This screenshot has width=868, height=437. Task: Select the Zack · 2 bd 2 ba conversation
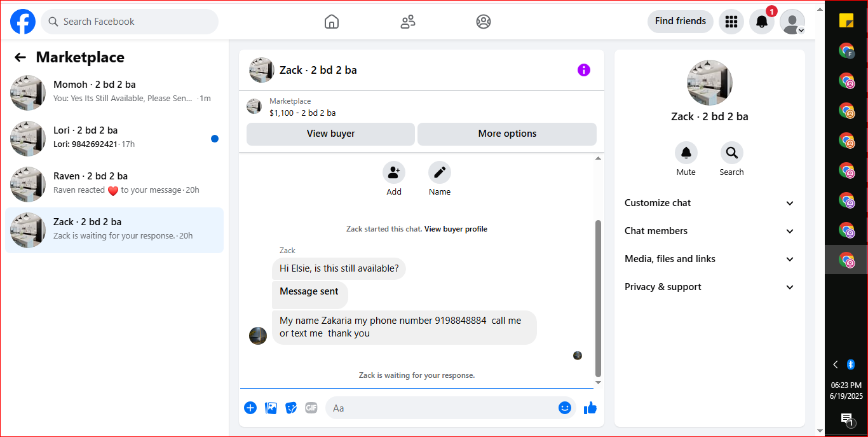point(114,230)
